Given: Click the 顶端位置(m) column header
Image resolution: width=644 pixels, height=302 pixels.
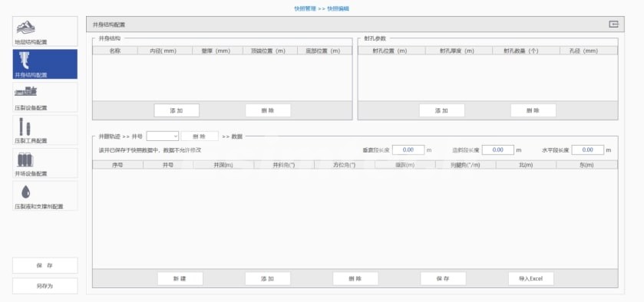Looking at the screenshot, I should (x=270, y=51).
